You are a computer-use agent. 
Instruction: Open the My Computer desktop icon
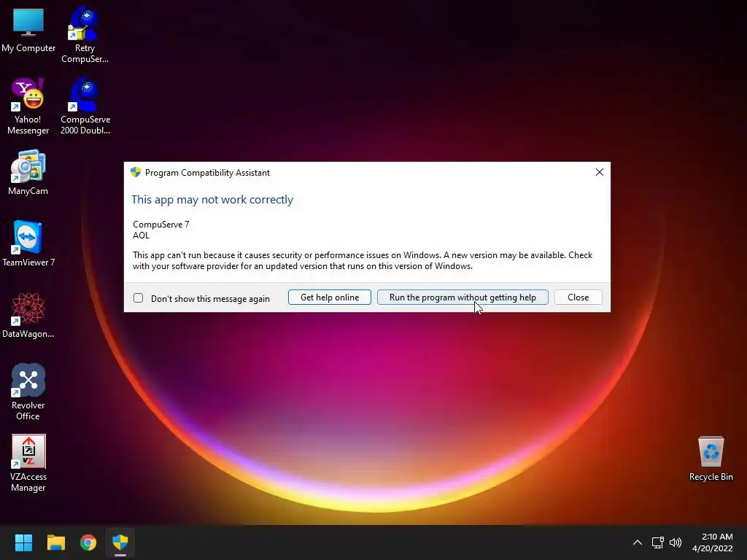tap(28, 28)
